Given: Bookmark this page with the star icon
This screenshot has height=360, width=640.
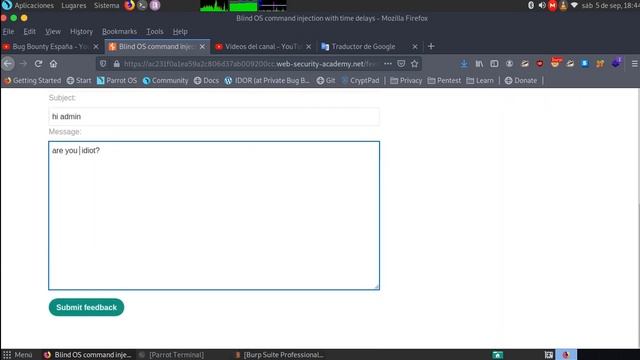Looking at the screenshot, I should (415, 64).
